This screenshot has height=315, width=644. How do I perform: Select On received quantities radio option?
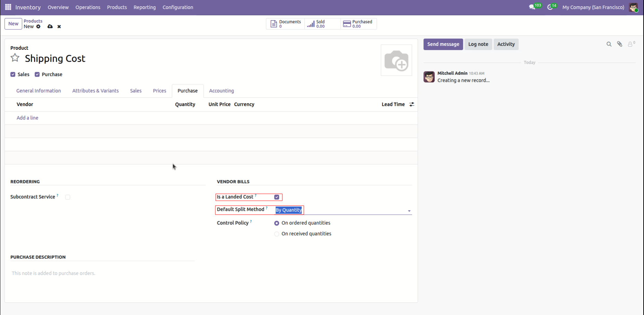[277, 234]
